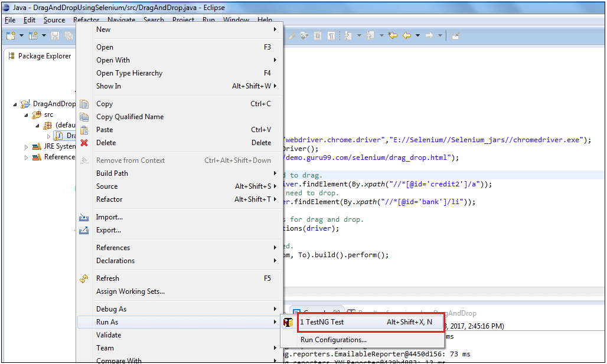Click the TestNG icon in Run As submenu
The width and height of the screenshot is (607, 364).
pos(288,322)
